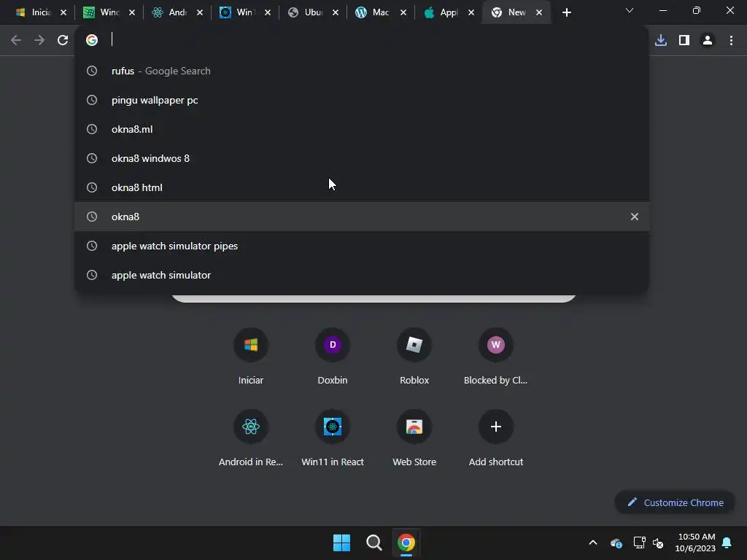Open the Web Store shortcut
Screen dimensions: 747x560
tap(414, 437)
